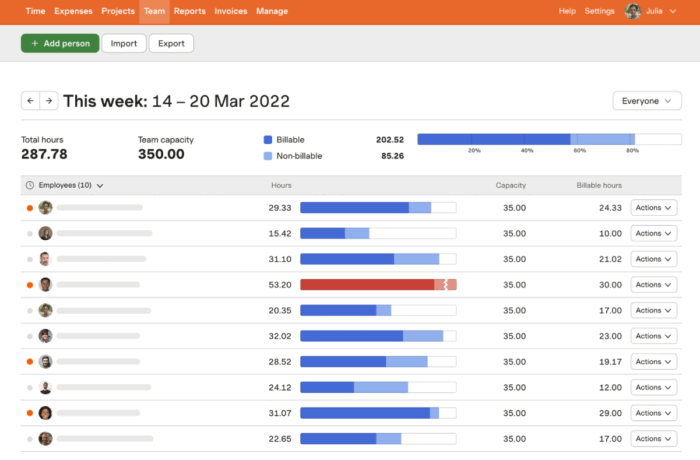Viewport: 700px width, 460px height.
Task: Open the Everyone filter dropdown
Action: tap(647, 101)
